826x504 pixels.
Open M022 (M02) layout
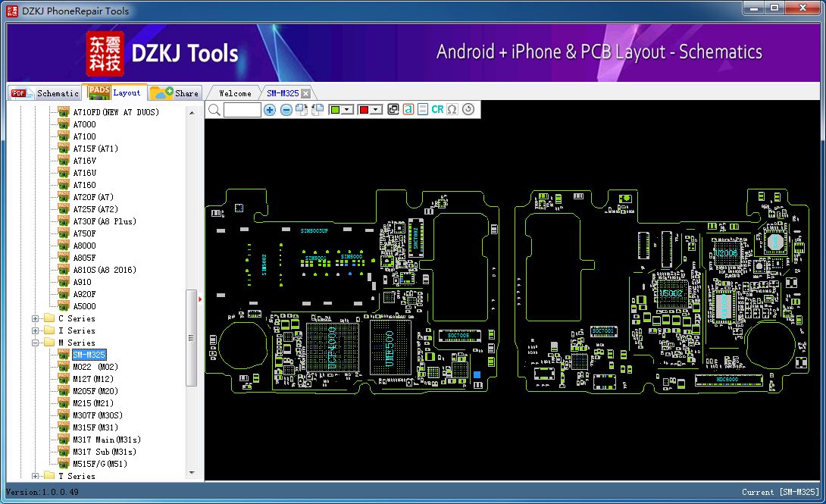95,367
